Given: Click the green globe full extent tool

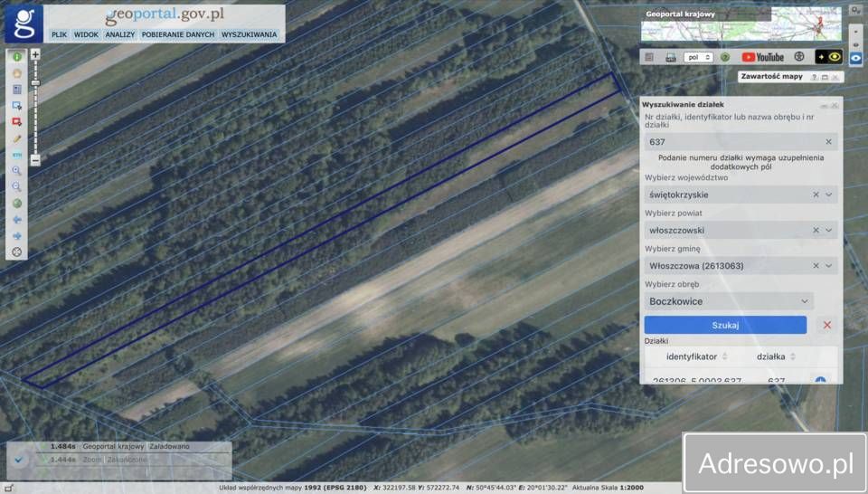Looking at the screenshot, I should pyautogui.click(x=17, y=204).
